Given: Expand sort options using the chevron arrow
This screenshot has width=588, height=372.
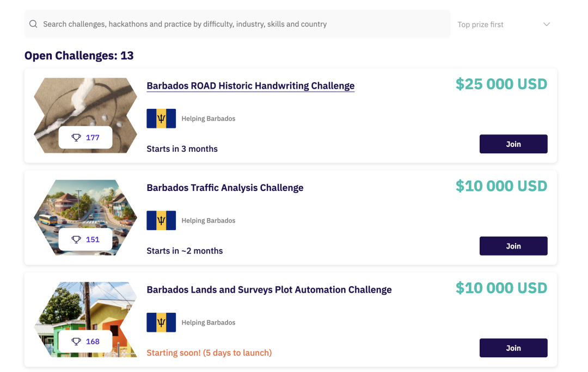Looking at the screenshot, I should pos(547,24).
